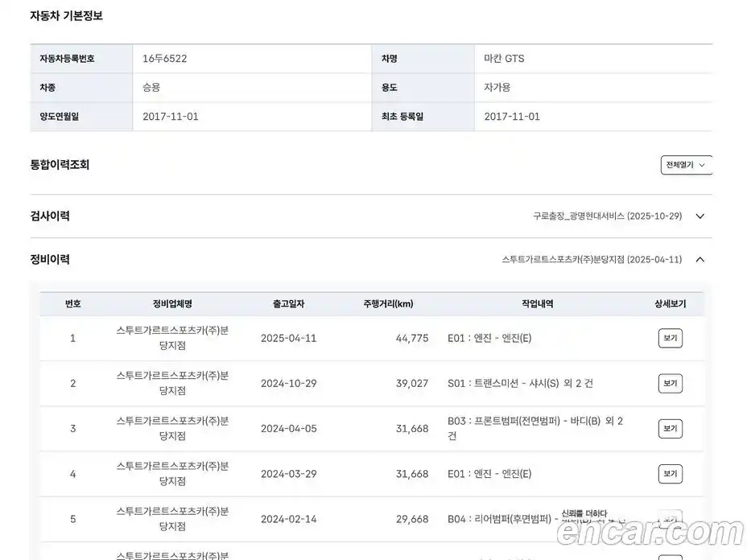
Task: Click the registration number 16두6522
Action: click(x=165, y=59)
